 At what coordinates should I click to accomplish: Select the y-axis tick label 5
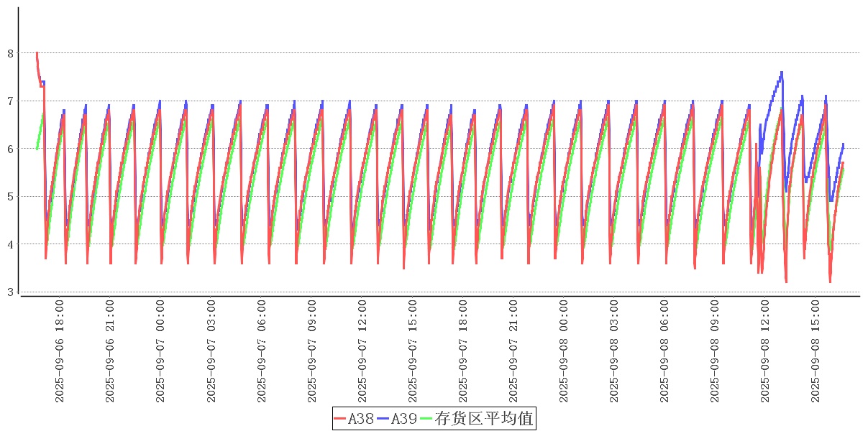pyautogui.click(x=10, y=197)
